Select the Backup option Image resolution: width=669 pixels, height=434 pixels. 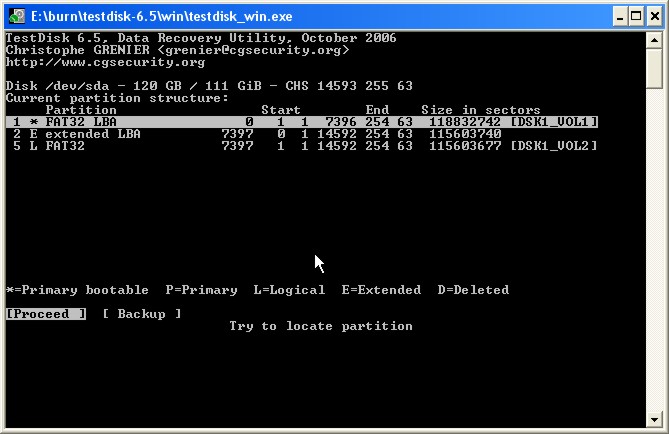[142, 314]
